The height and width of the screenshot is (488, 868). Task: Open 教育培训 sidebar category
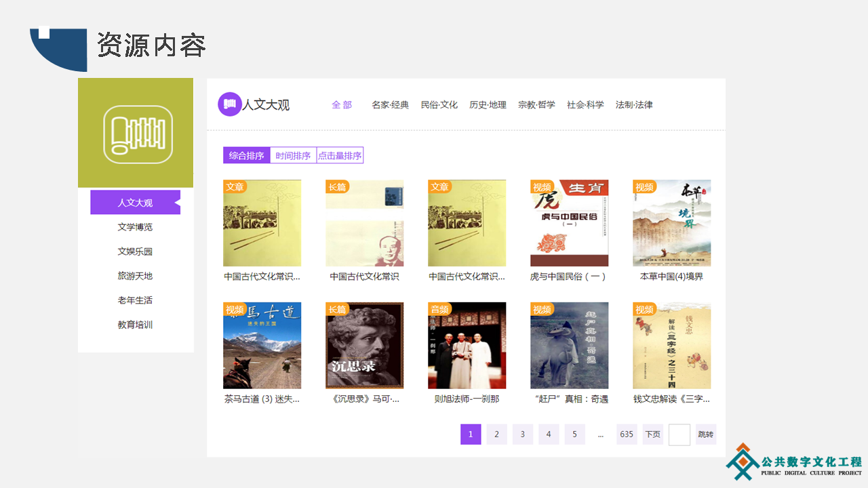pos(135,325)
